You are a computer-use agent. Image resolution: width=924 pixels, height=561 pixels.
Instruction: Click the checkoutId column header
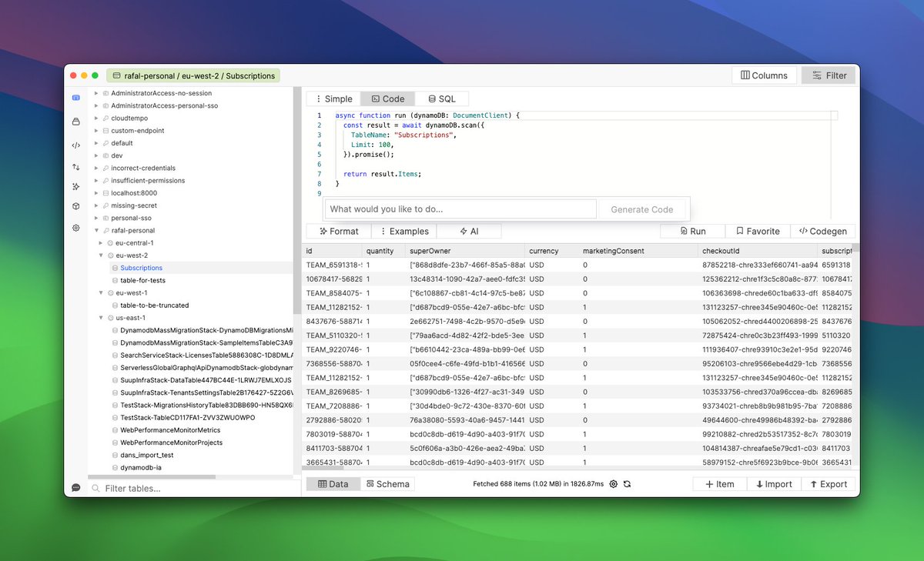click(x=758, y=251)
